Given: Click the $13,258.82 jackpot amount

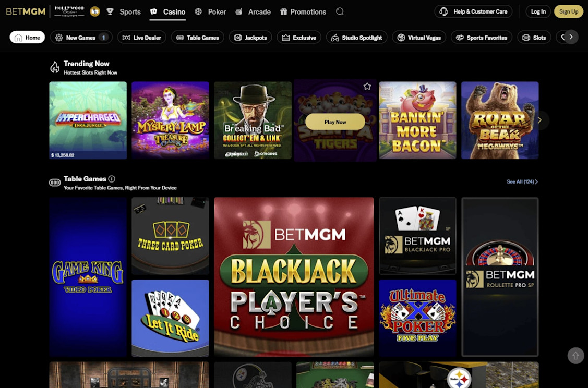Looking at the screenshot, I should click(62, 155).
